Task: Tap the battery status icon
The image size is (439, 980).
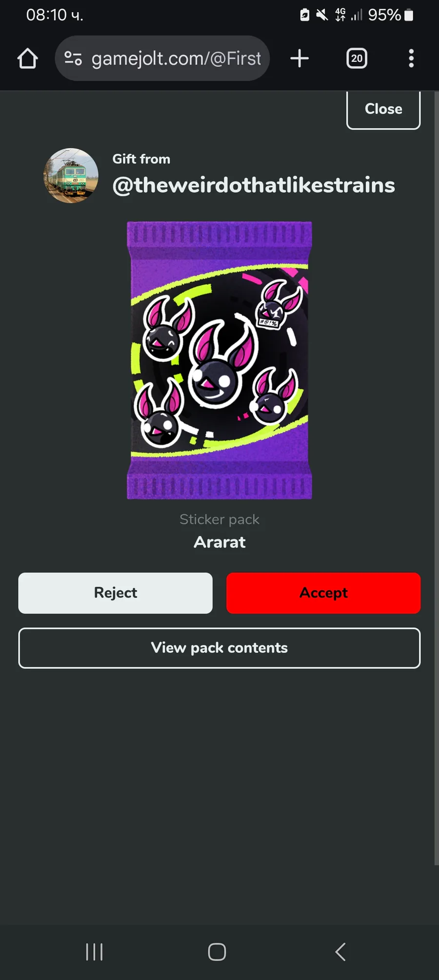Action: tap(409, 15)
